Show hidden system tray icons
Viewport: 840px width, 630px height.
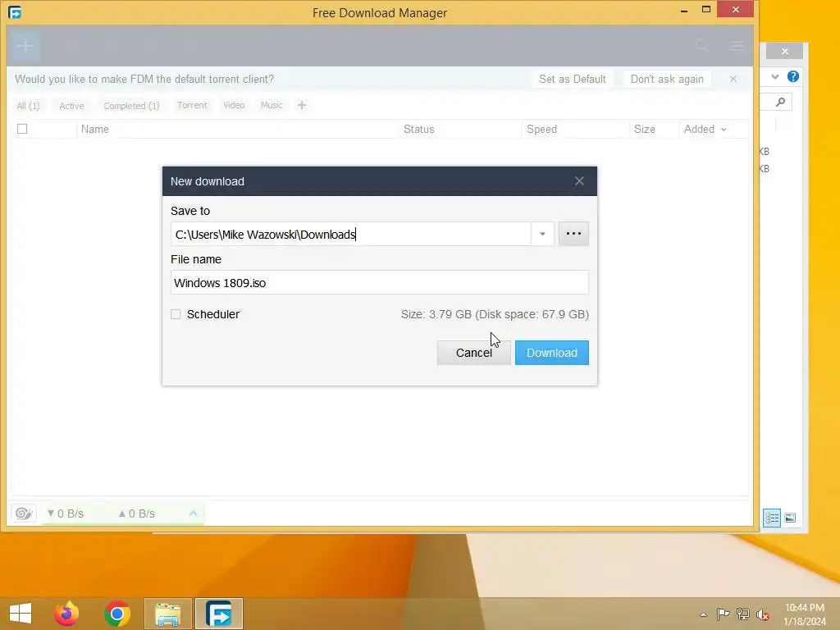tap(703, 615)
